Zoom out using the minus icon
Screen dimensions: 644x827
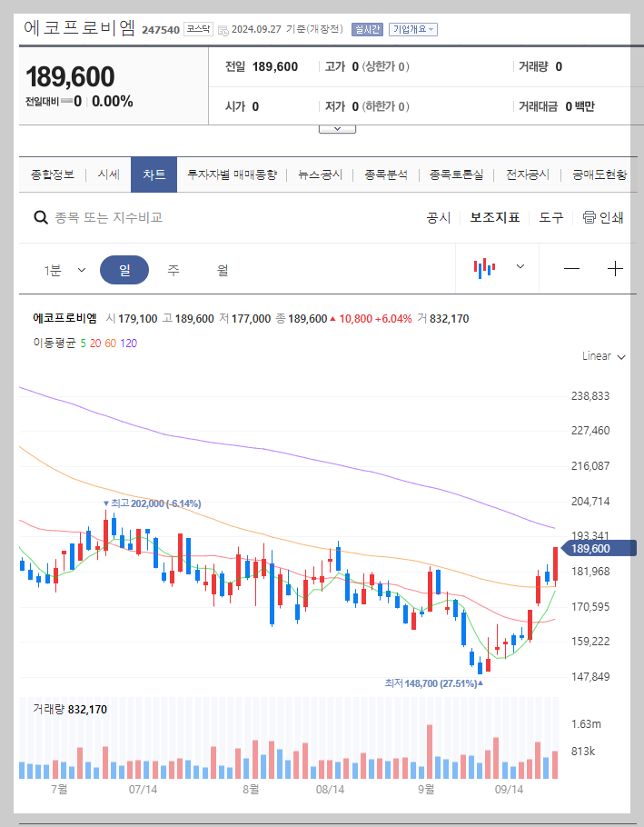571,267
